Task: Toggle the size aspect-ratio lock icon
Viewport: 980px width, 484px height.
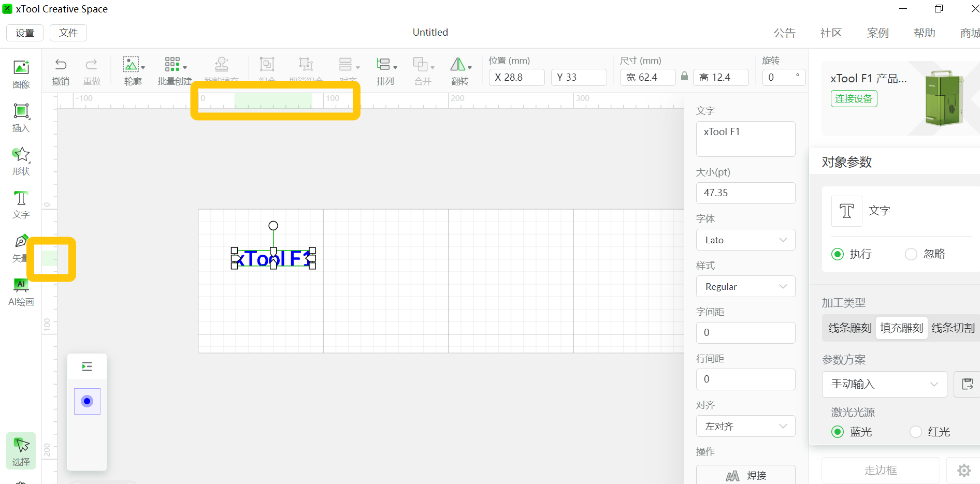Action: (x=684, y=77)
